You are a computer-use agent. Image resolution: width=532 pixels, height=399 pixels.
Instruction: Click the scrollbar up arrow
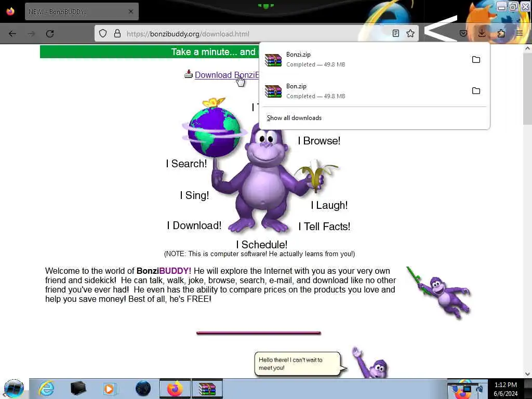click(x=527, y=48)
